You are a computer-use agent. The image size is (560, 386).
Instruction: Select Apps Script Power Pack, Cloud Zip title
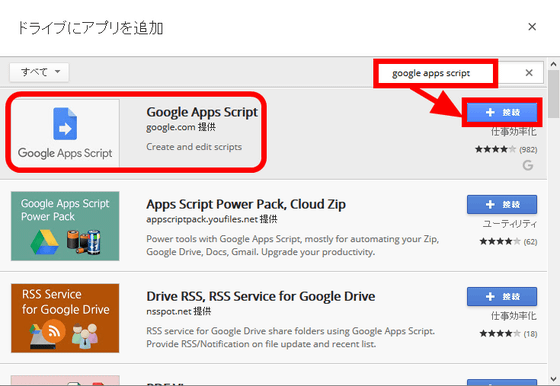pos(246,204)
